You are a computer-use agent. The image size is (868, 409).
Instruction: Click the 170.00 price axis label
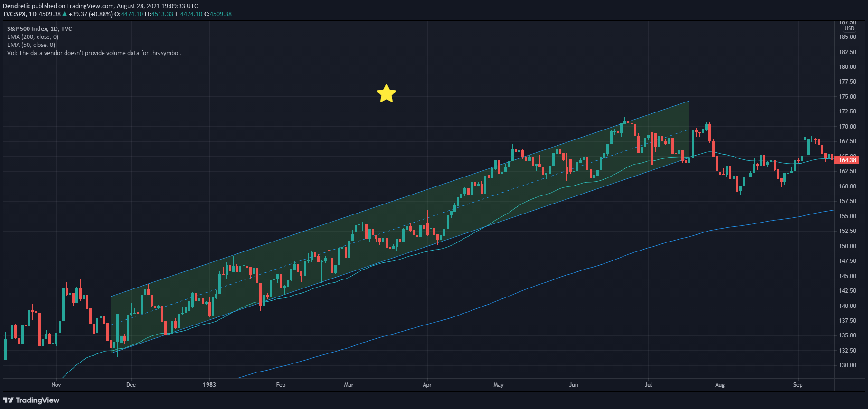848,127
